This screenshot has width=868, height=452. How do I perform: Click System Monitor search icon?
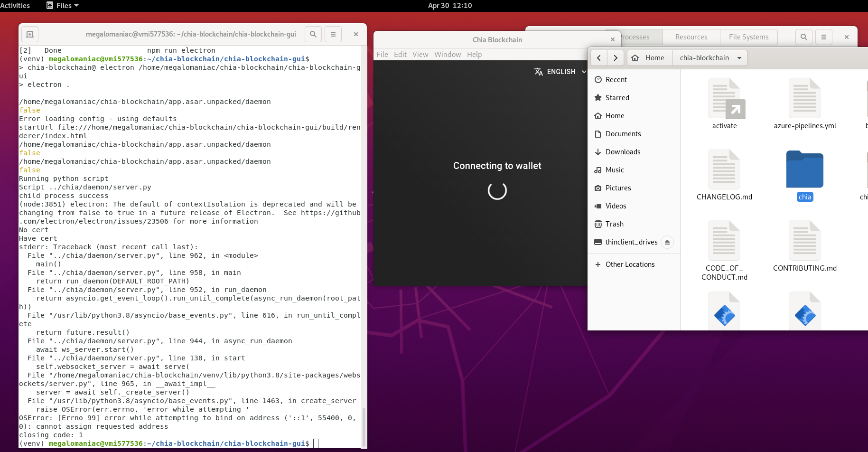point(803,37)
